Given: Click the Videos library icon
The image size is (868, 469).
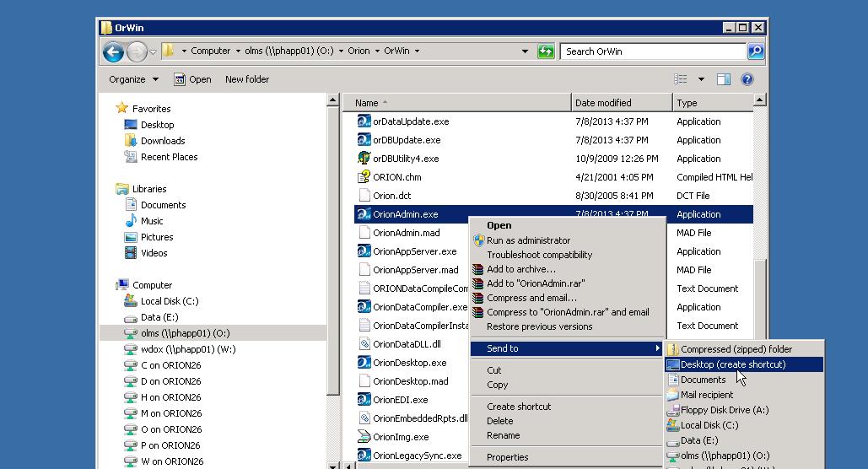Looking at the screenshot, I should pyautogui.click(x=131, y=252).
